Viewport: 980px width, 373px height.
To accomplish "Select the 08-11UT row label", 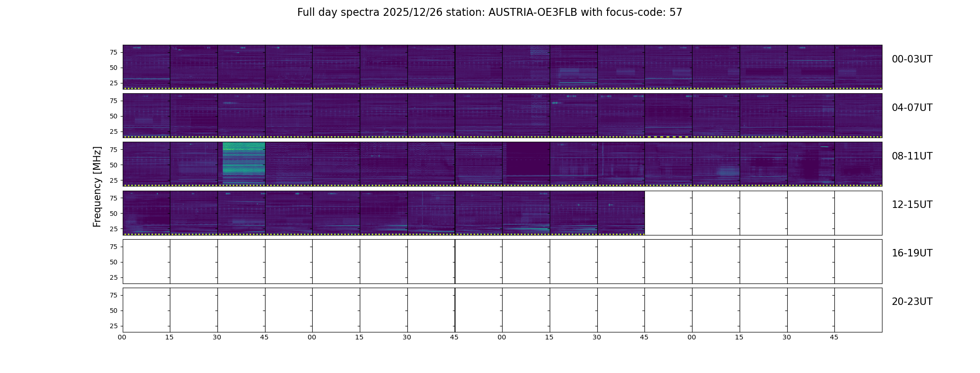I will 912,156.
